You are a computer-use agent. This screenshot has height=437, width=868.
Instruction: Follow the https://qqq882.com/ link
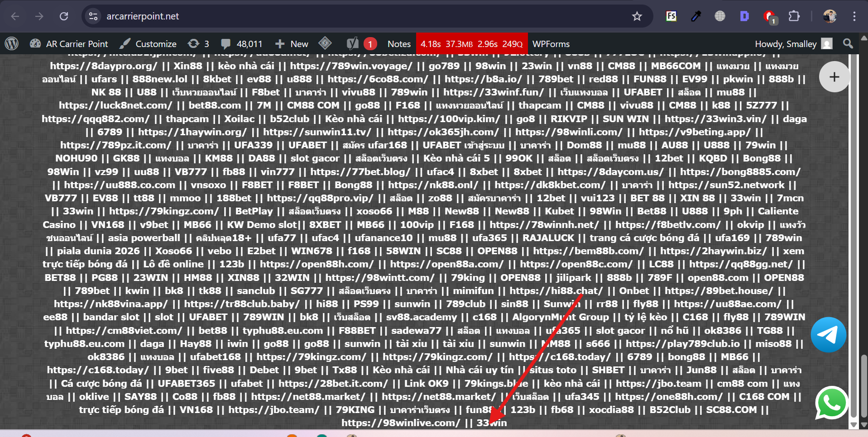click(x=96, y=119)
